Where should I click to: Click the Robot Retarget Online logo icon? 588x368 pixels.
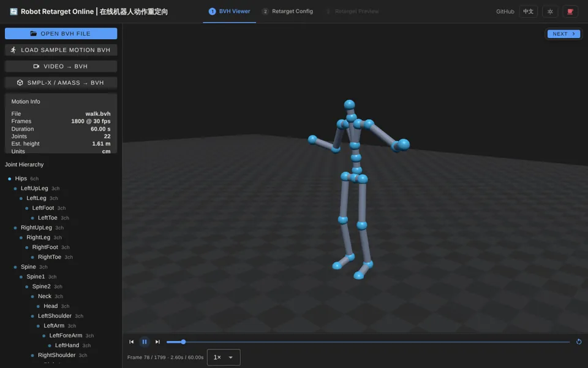tap(14, 12)
